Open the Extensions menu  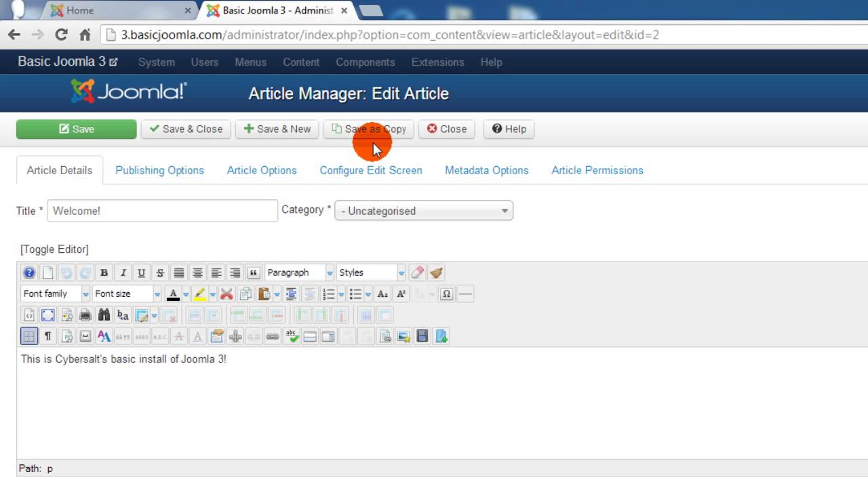pyautogui.click(x=437, y=62)
